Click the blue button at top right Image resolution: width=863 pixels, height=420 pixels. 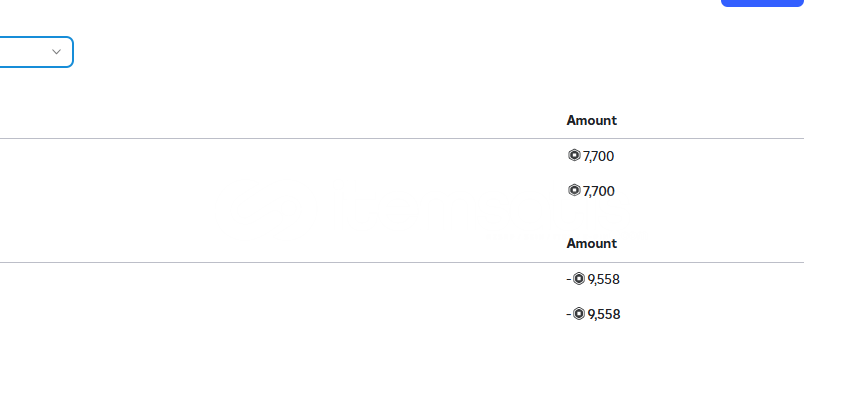pos(762,3)
